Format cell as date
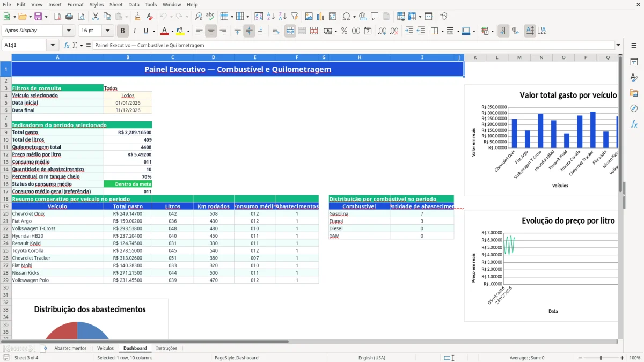The width and height of the screenshot is (644, 362). point(368,31)
